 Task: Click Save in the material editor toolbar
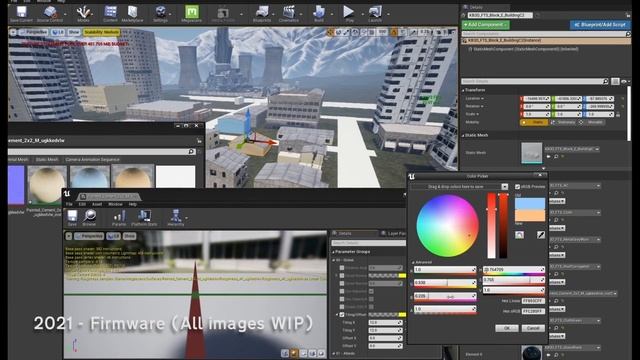(x=72, y=218)
